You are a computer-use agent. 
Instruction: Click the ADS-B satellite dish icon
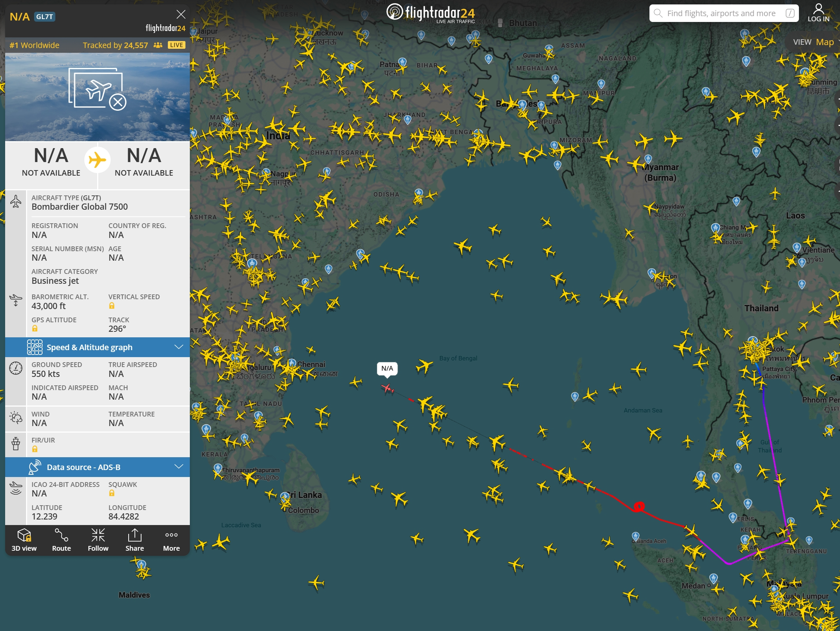34,467
